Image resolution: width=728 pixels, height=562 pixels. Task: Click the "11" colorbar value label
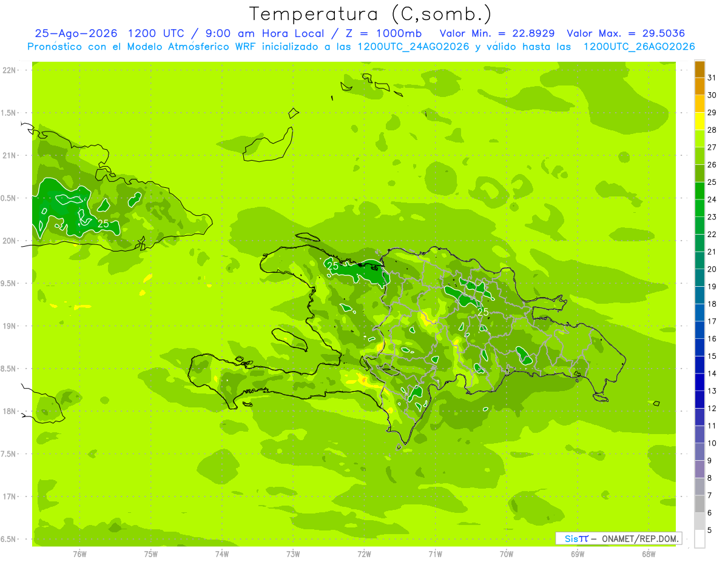[712, 426]
